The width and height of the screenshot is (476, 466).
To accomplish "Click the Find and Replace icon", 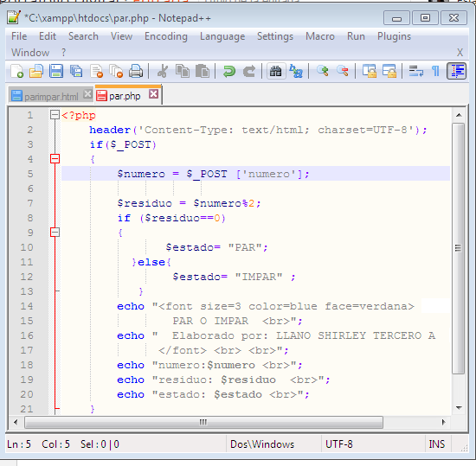I will point(296,71).
